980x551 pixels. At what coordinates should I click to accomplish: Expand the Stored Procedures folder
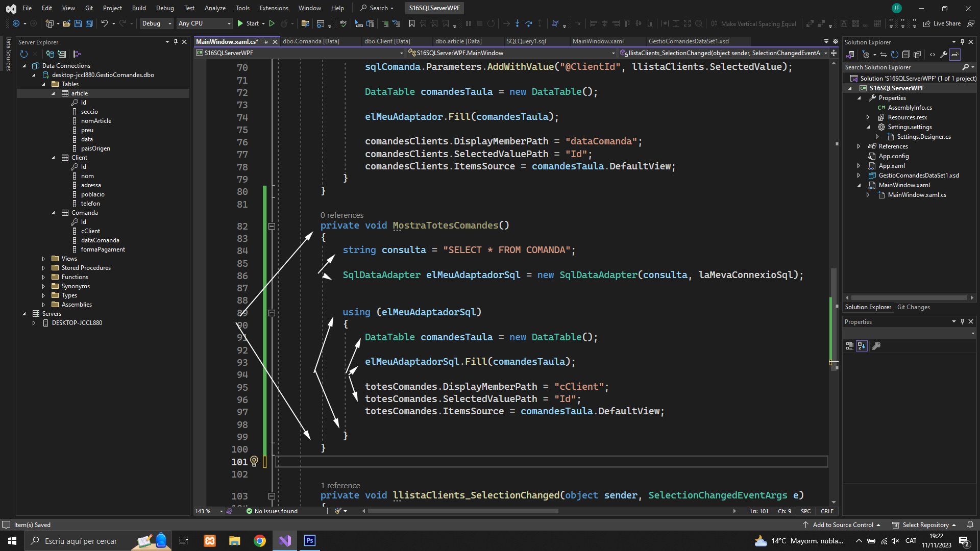tap(43, 268)
